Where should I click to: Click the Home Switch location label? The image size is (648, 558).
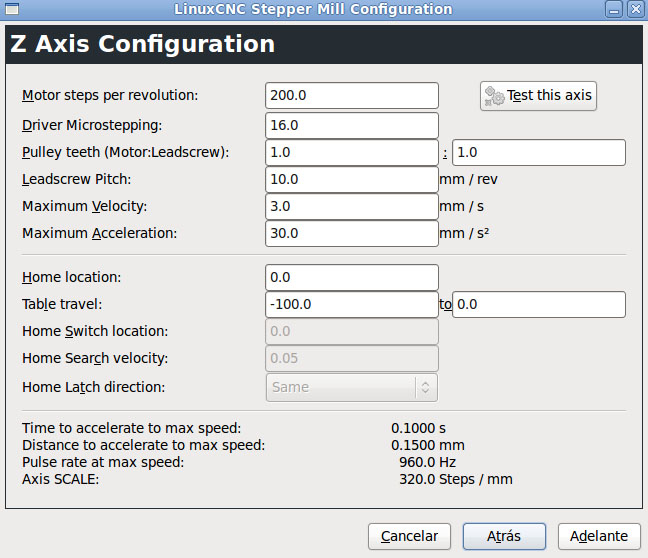95,331
